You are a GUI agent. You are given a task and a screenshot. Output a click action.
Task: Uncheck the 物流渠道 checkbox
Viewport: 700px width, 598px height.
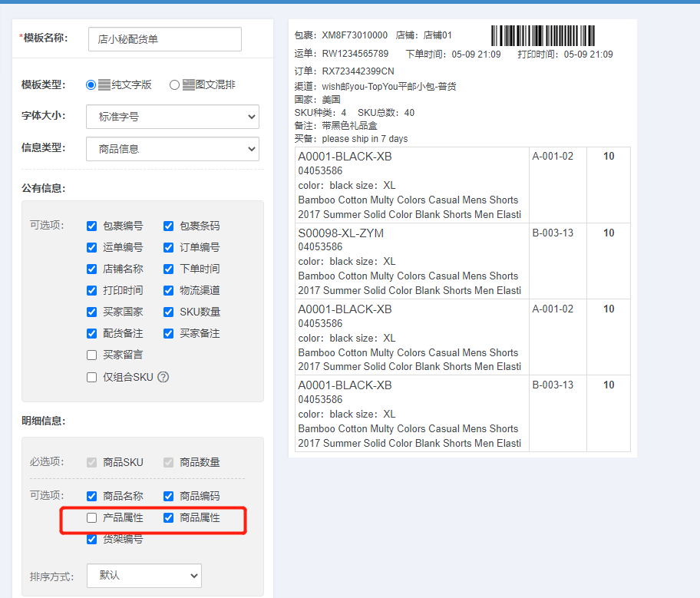(168, 291)
